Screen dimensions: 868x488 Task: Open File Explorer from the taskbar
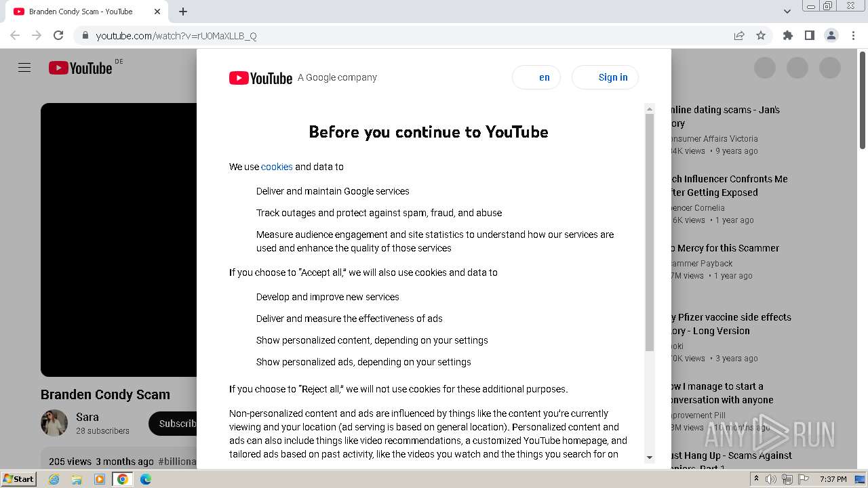tap(77, 479)
